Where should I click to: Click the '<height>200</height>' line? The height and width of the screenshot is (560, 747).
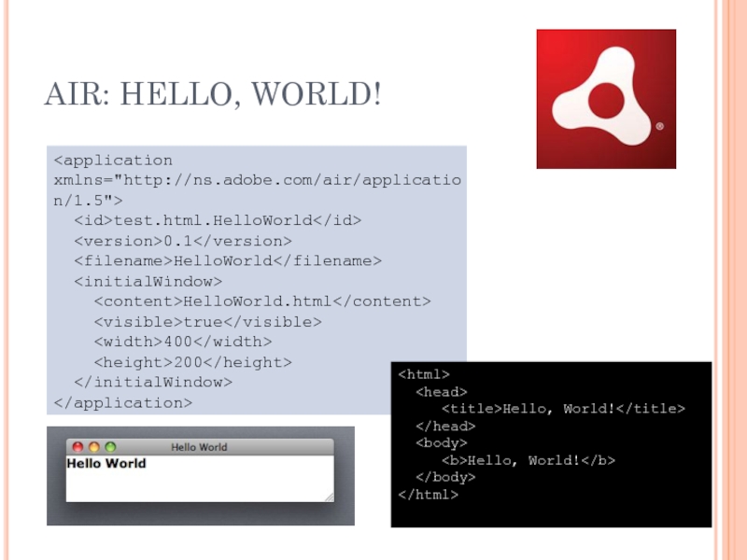[x=193, y=362]
